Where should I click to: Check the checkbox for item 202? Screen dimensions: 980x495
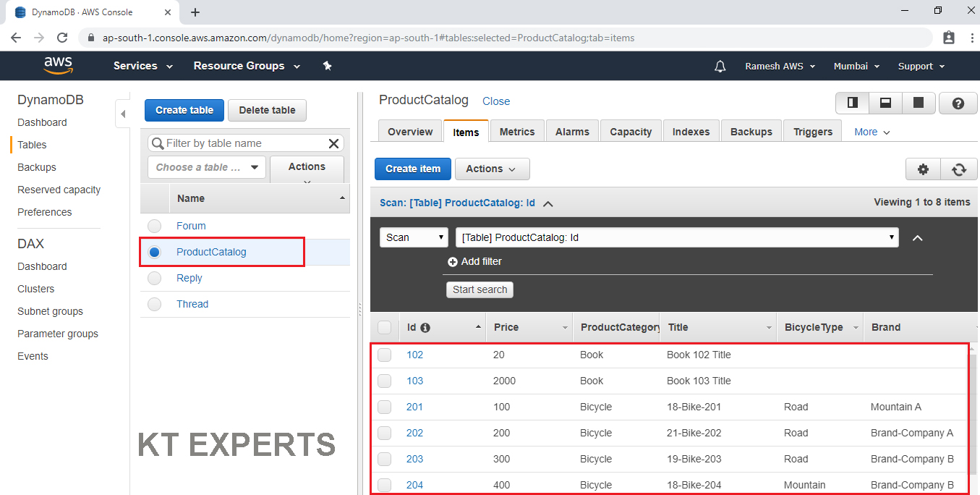pyautogui.click(x=384, y=433)
